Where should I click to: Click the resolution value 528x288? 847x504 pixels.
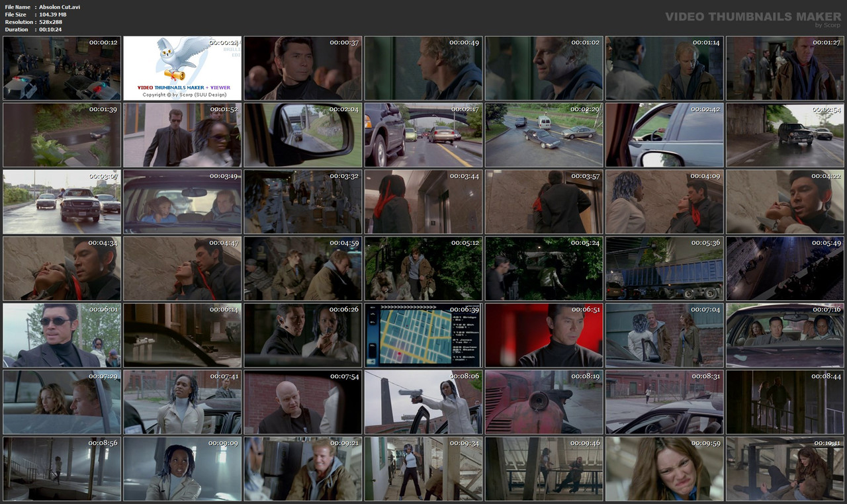pyautogui.click(x=51, y=22)
